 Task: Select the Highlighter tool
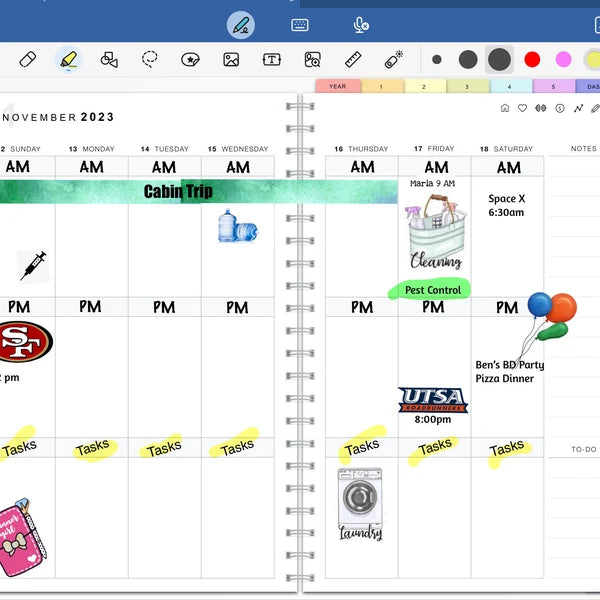pyautogui.click(x=67, y=60)
